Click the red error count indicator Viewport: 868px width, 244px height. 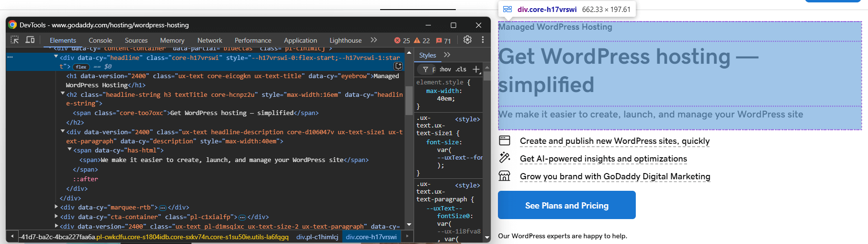click(402, 41)
